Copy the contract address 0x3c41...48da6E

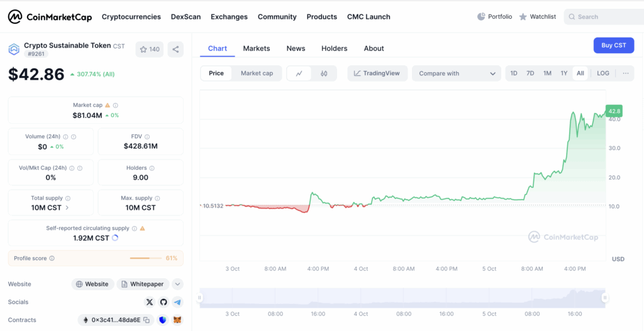point(147,320)
